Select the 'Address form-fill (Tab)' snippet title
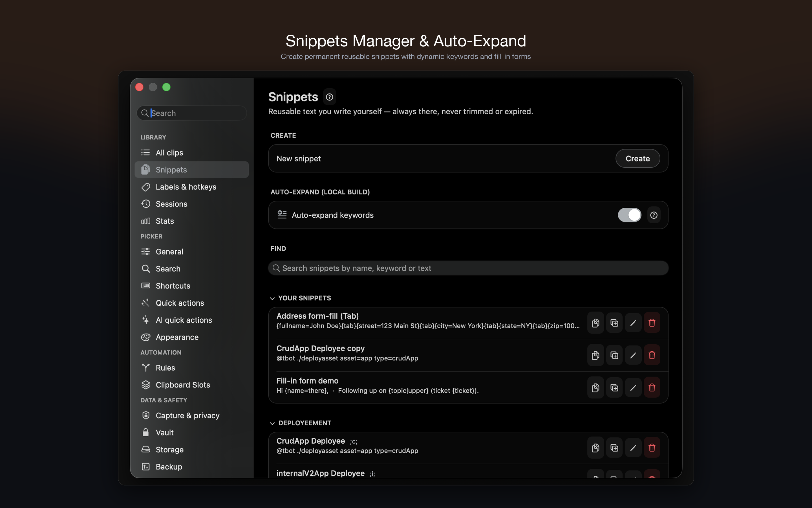 (317, 316)
